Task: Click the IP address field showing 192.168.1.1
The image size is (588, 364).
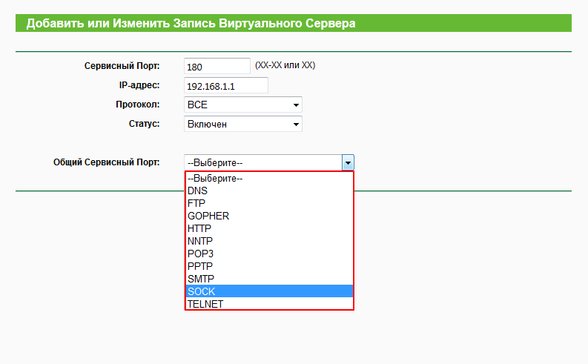Action: 226,85
